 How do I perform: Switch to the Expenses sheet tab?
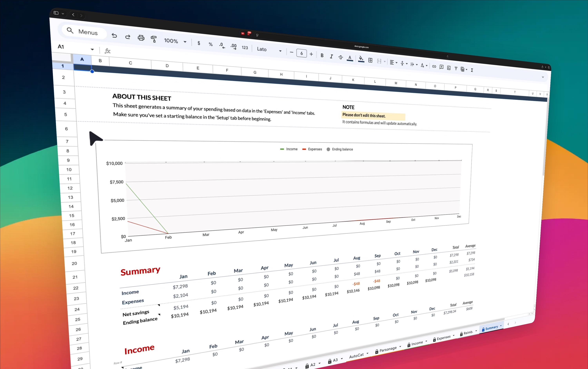pos(444,338)
